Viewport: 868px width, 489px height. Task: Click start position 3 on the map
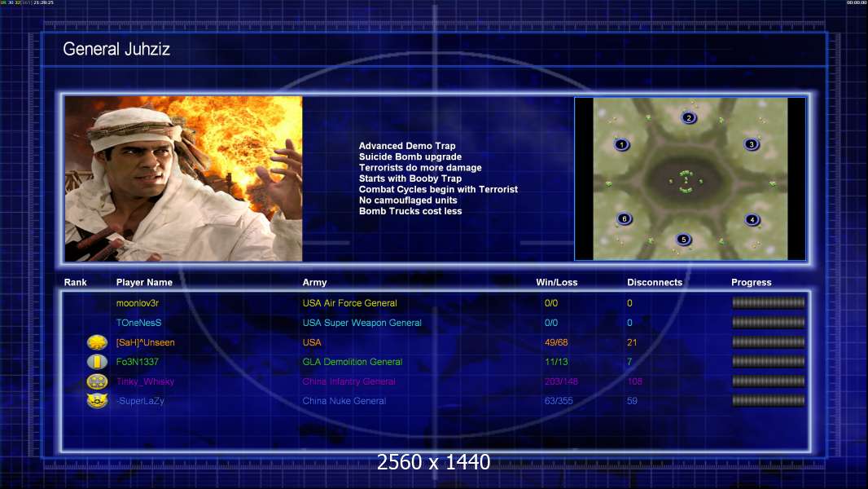click(x=752, y=144)
